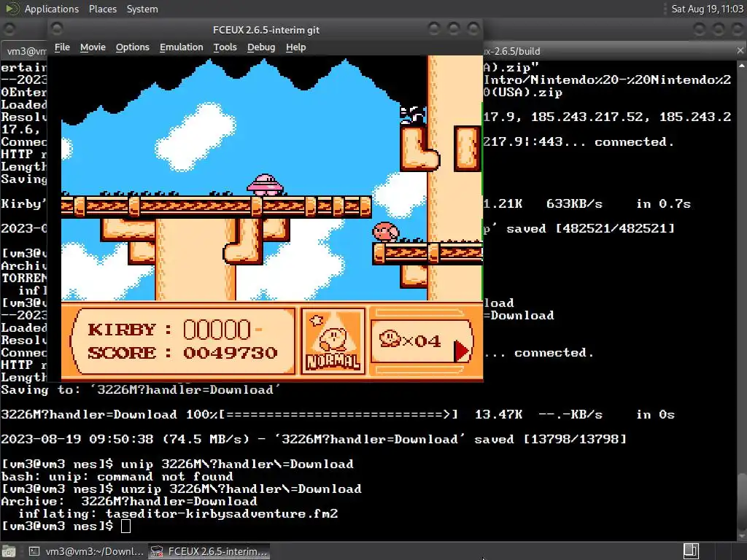Image resolution: width=747 pixels, height=560 pixels.
Task: Open the Movie menu in FCEUX
Action: (x=93, y=47)
